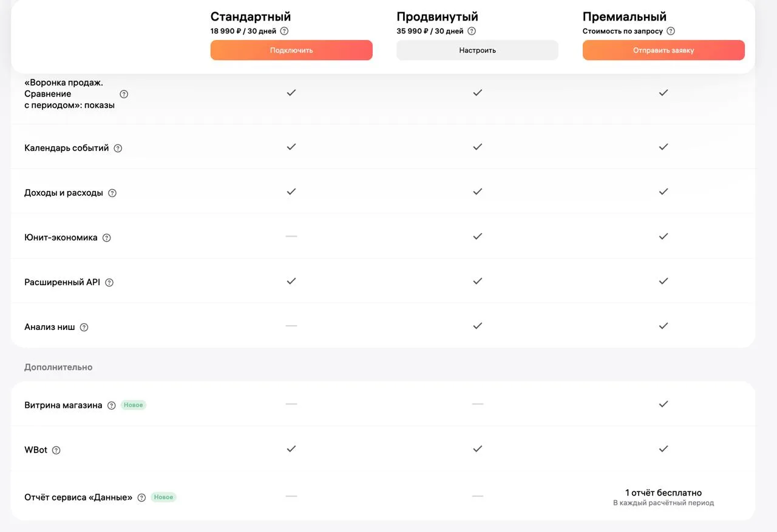Click Новое badge beside Отчёт сервиса «Данные»

tap(164, 497)
